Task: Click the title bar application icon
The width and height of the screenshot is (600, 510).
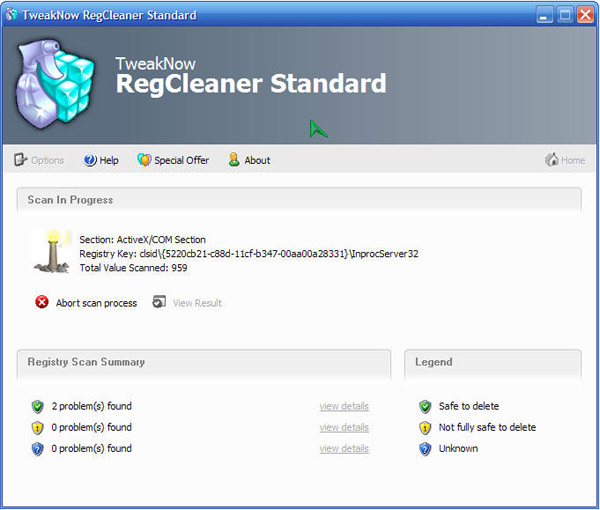Action: coord(11,15)
